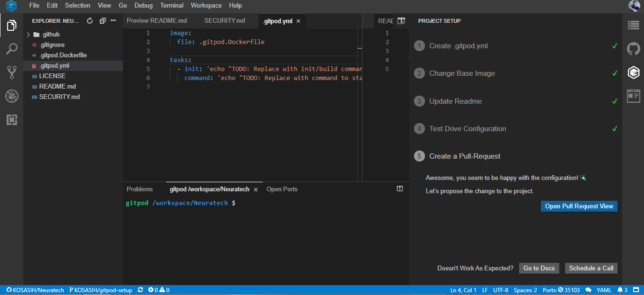The width and height of the screenshot is (644, 295).
Task: Switch to the Problems panel tab
Action: pos(140,189)
